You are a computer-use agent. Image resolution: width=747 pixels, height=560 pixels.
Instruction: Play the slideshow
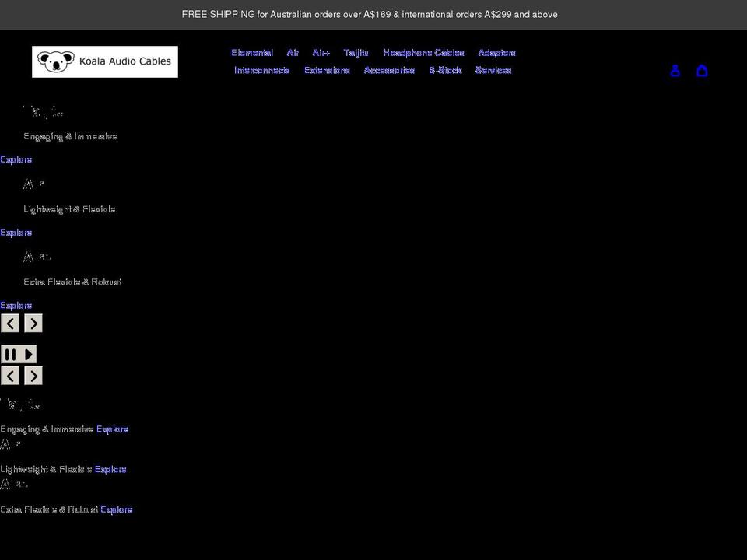point(28,355)
